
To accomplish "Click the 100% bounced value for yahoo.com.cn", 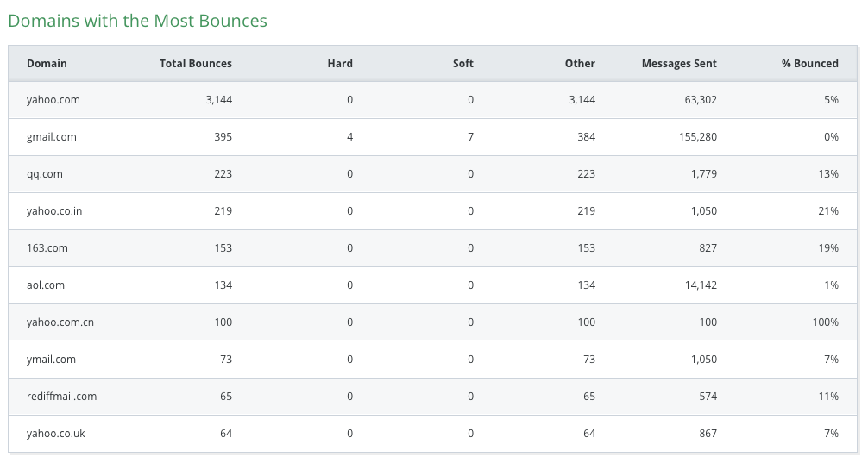I will (x=824, y=322).
